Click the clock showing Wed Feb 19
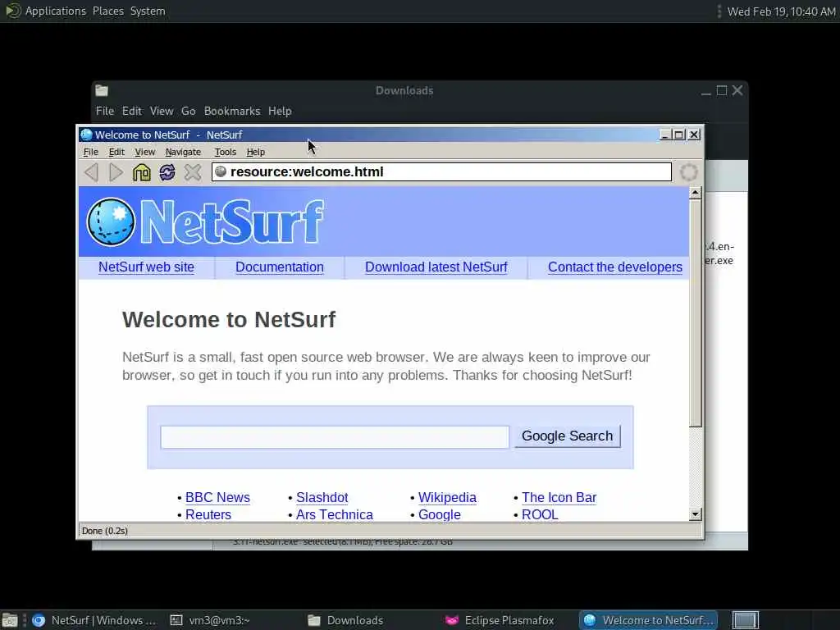This screenshot has width=840, height=630. pyautogui.click(x=782, y=11)
